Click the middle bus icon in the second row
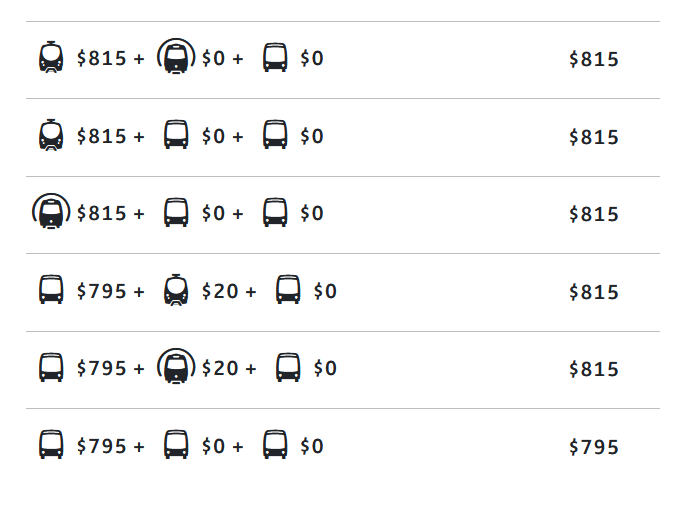Image resolution: width=682 pixels, height=514 pixels. pos(176,135)
